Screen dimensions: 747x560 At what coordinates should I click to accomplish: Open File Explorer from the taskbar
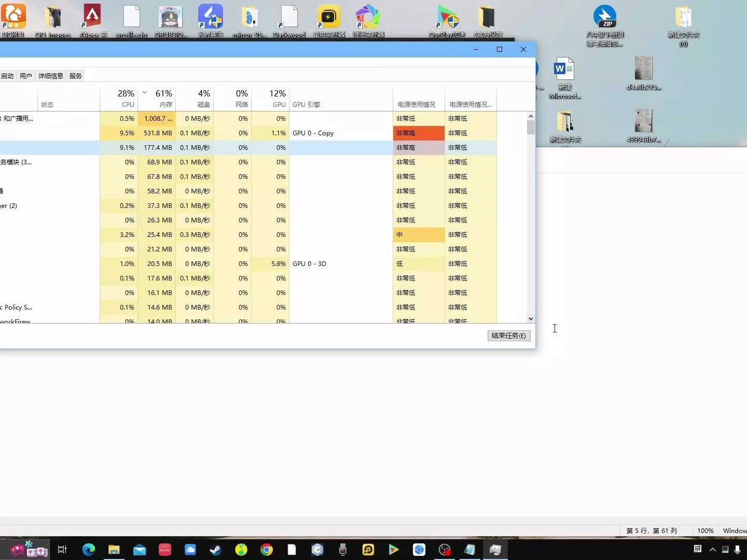point(114,550)
